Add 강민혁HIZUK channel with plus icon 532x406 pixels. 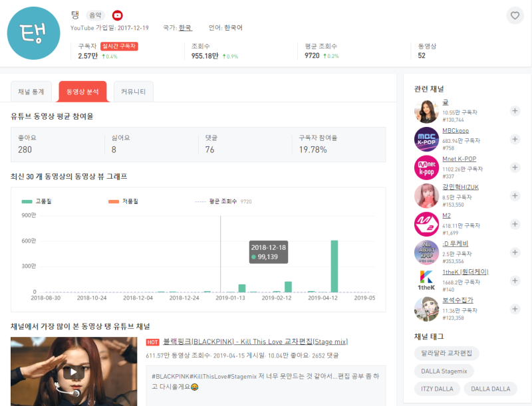515,196
